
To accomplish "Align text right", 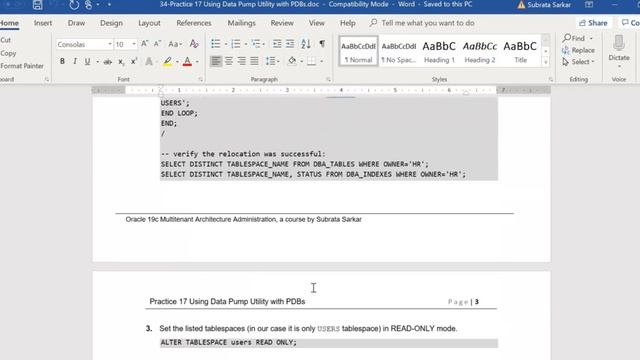I will [x=242, y=61].
